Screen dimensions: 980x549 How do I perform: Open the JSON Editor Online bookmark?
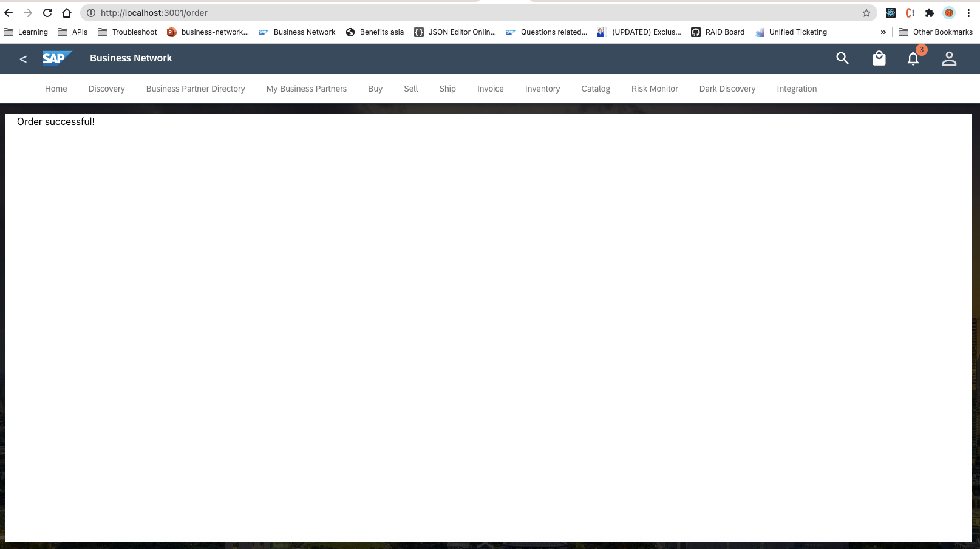(455, 32)
